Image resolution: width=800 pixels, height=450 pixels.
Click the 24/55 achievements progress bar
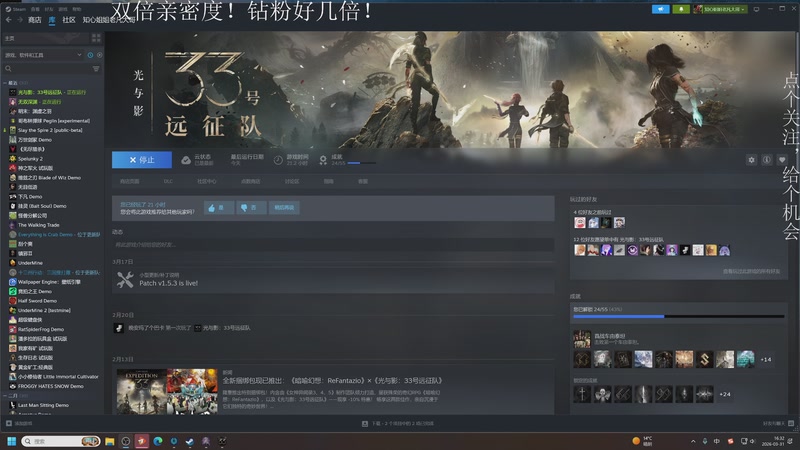coord(679,316)
